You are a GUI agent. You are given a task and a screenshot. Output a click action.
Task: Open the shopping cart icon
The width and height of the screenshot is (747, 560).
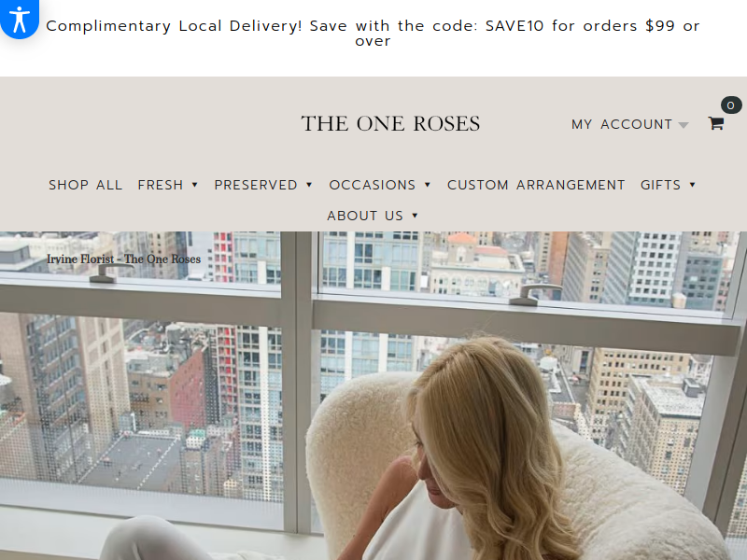pyautogui.click(x=715, y=123)
